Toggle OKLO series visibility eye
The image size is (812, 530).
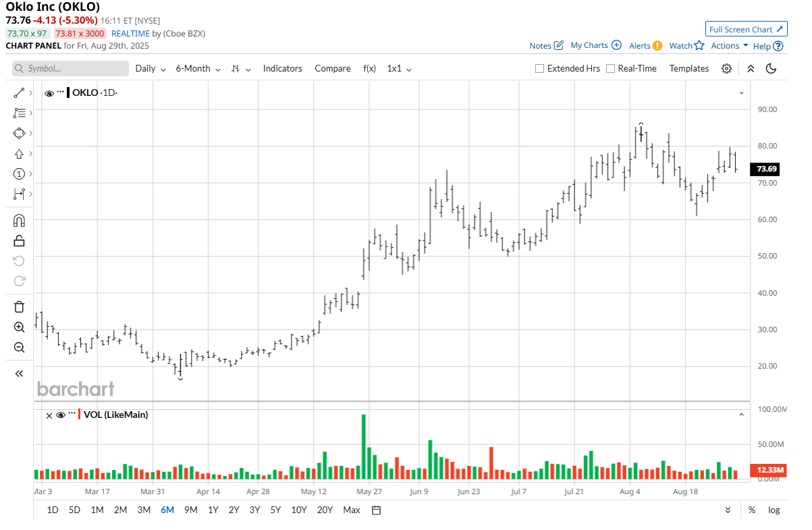(x=49, y=93)
